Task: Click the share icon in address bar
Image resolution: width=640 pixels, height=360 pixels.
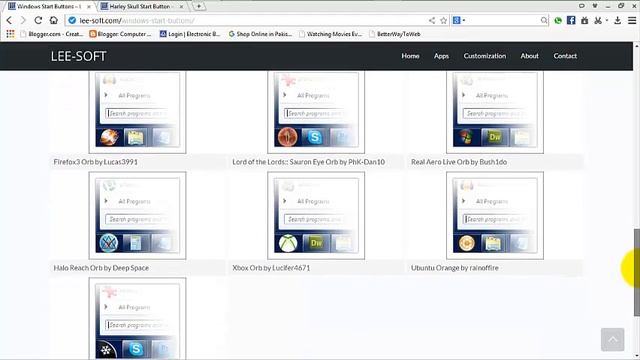Action: point(432,20)
